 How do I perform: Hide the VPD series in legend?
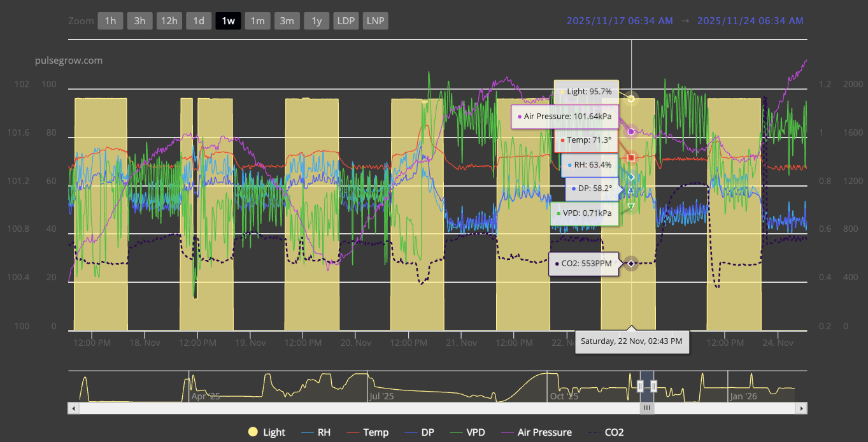(x=468, y=432)
